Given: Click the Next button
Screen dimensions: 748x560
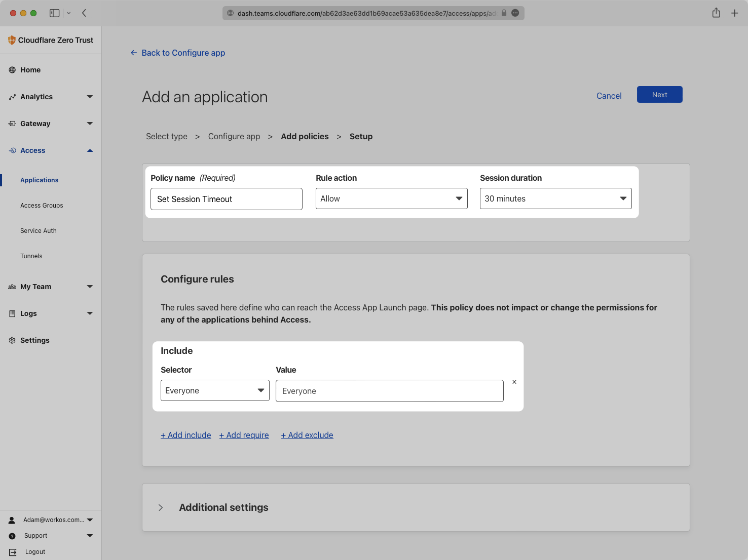Looking at the screenshot, I should [659, 94].
